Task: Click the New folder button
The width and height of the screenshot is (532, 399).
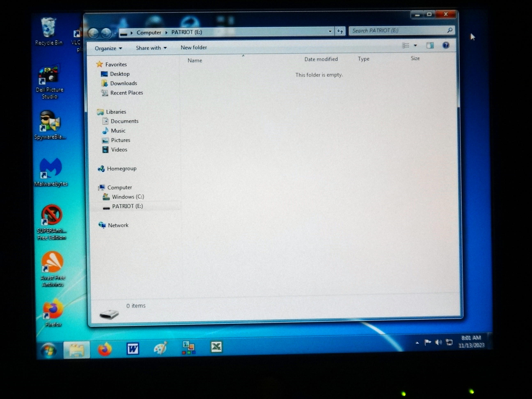Action: 194,47
